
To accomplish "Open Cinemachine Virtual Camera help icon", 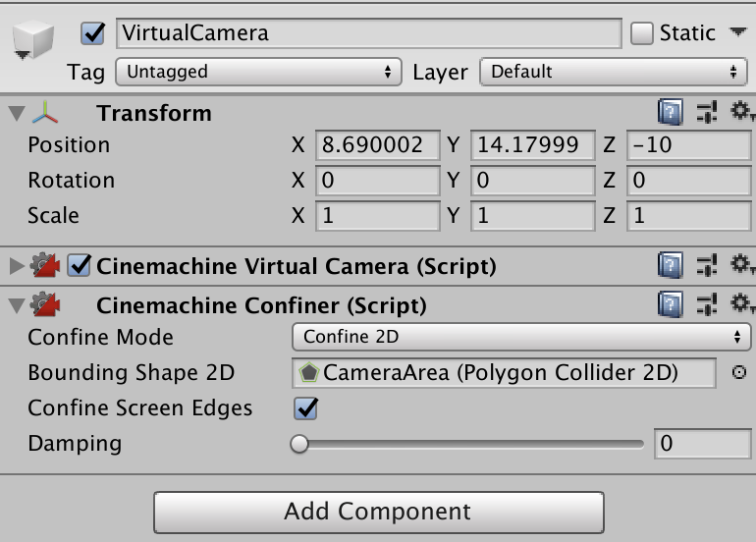I will point(671,265).
